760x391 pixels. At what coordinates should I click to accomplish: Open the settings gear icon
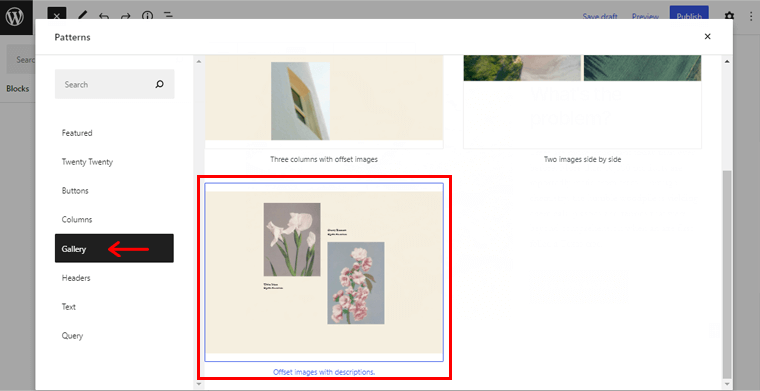729,16
